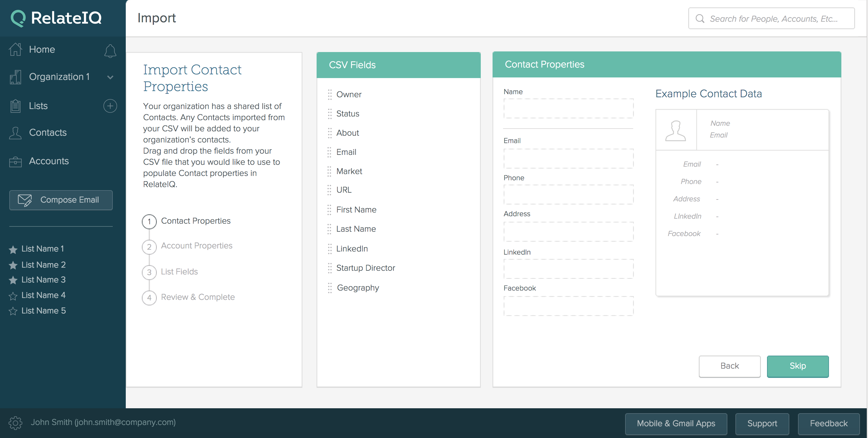Click the Skip button
Viewport: 868px width, 438px height.
[798, 366]
